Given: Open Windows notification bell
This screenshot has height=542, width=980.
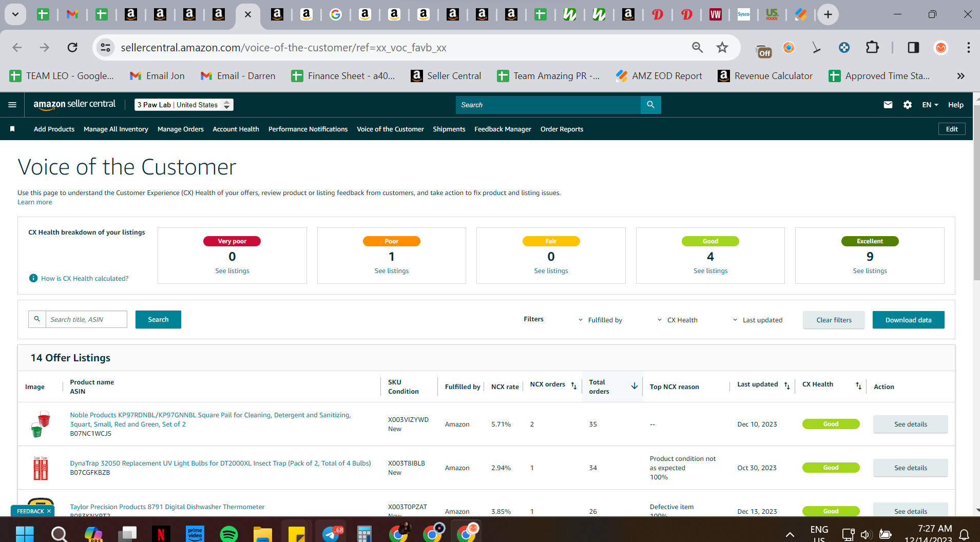Looking at the screenshot, I should tap(965, 534).
